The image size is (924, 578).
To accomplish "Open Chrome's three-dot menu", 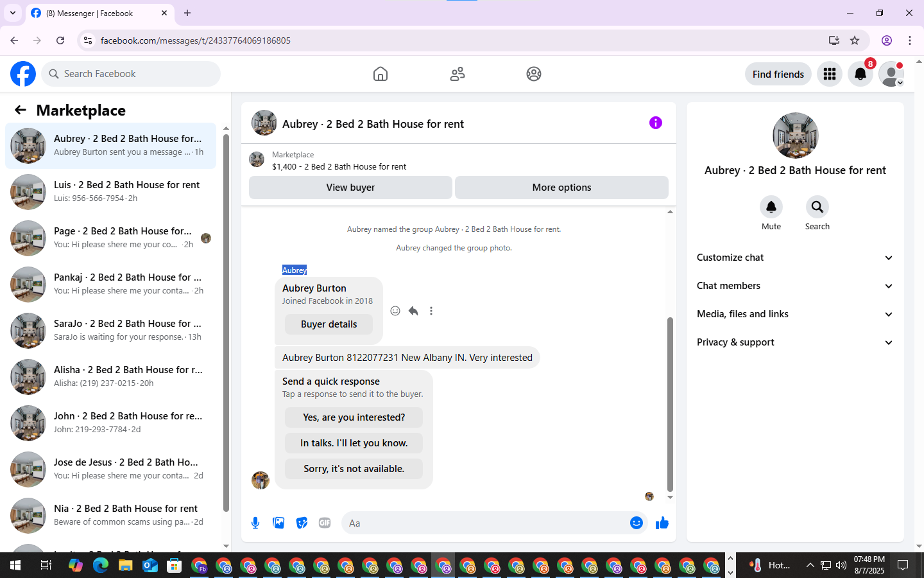I will point(910,40).
